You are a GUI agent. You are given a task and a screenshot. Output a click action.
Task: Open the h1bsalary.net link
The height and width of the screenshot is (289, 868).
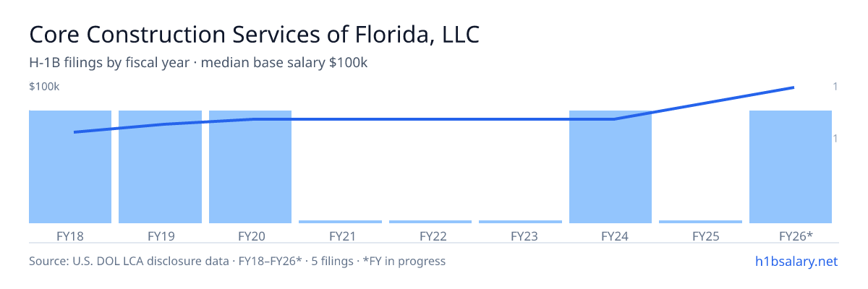coord(796,261)
